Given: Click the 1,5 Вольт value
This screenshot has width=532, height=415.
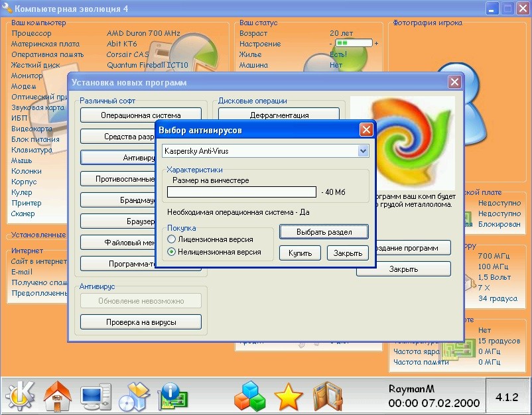Looking at the screenshot, I should (x=494, y=277).
